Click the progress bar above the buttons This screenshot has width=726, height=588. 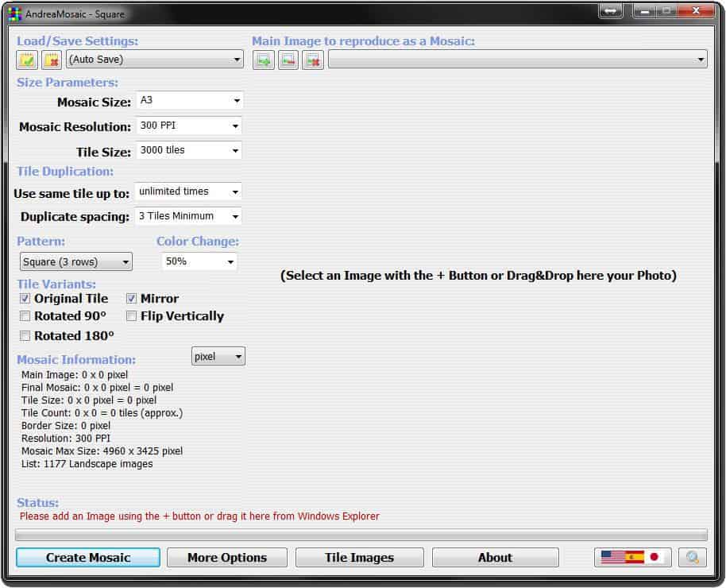pos(361,536)
